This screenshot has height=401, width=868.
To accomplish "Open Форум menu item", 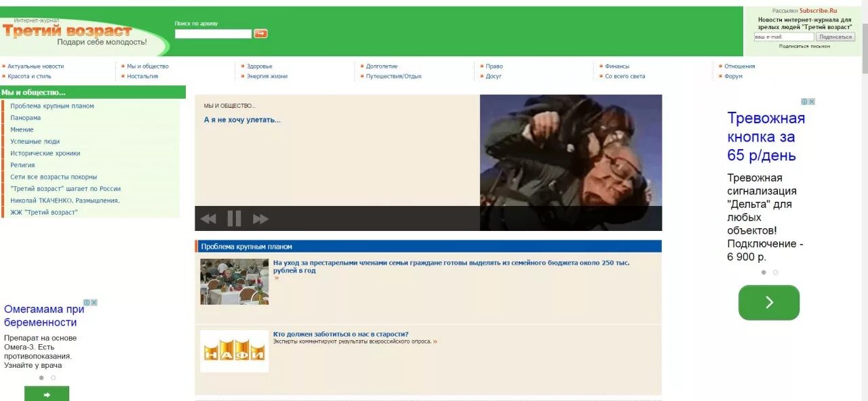I will click(733, 77).
